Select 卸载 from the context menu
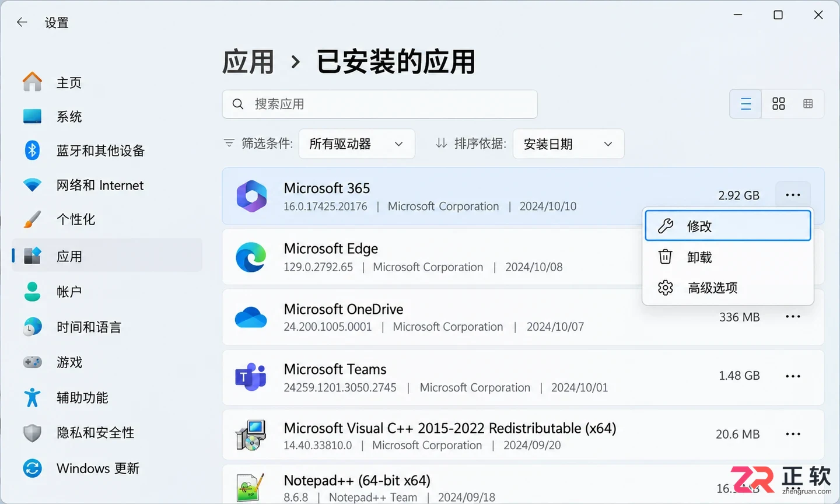840x504 pixels. pyautogui.click(x=728, y=257)
